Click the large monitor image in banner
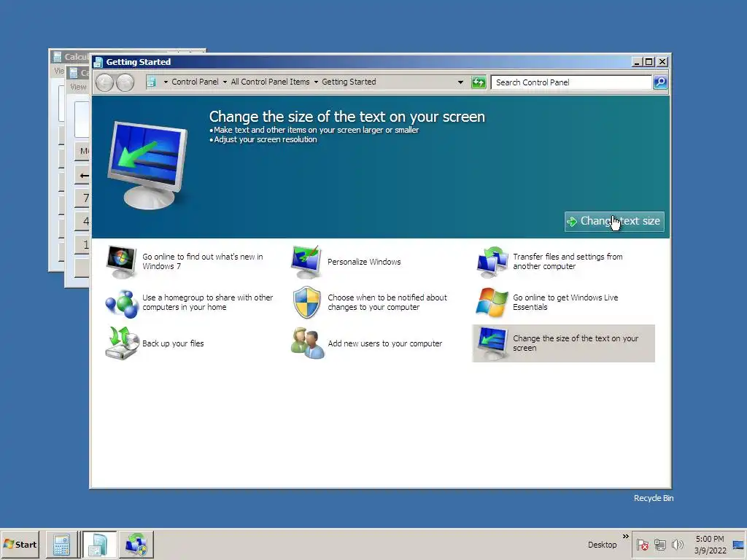This screenshot has height=560, width=747. click(x=149, y=165)
